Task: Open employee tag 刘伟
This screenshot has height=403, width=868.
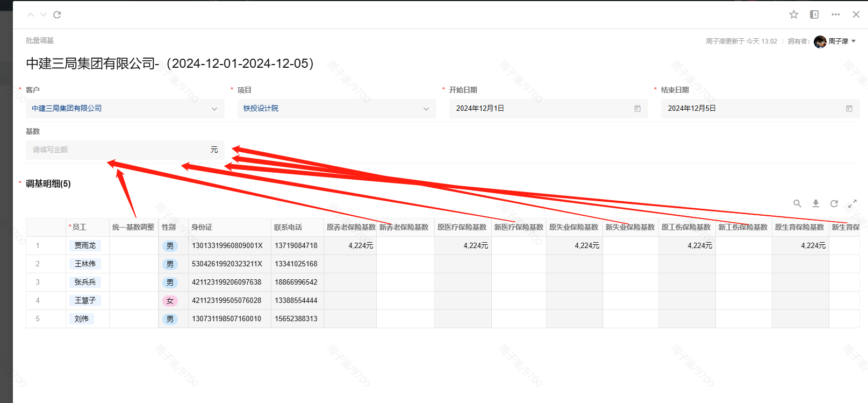Action: tap(82, 319)
